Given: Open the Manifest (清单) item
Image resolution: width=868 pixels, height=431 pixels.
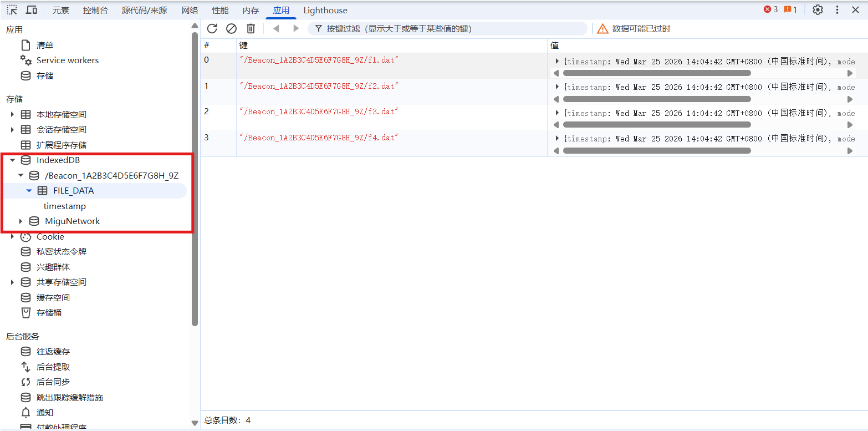Looking at the screenshot, I should tap(45, 45).
